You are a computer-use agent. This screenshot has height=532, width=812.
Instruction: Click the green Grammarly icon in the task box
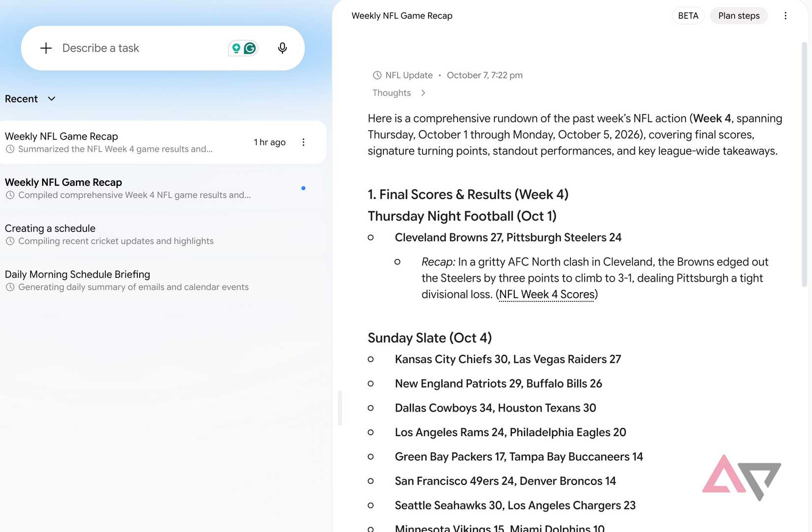[250, 48]
